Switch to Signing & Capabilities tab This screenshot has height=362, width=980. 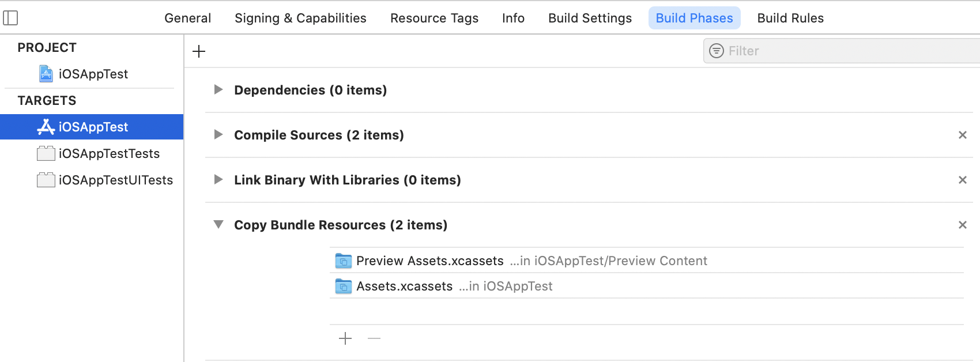tap(300, 18)
